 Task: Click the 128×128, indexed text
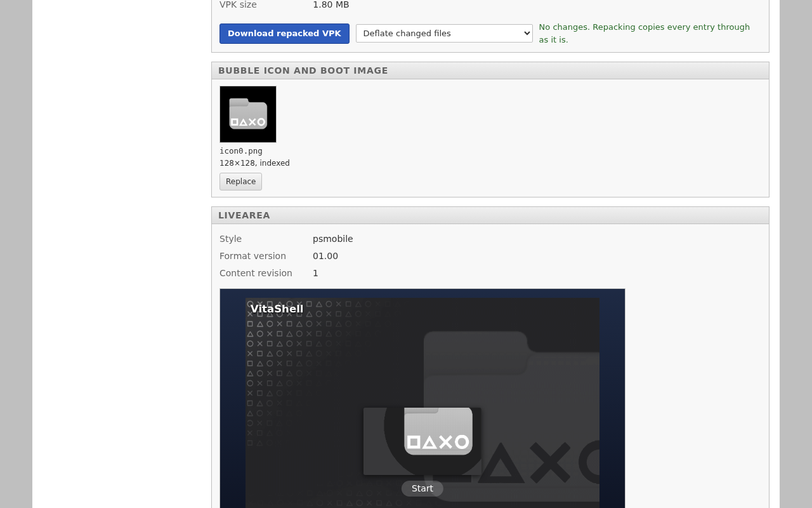pyautogui.click(x=254, y=163)
